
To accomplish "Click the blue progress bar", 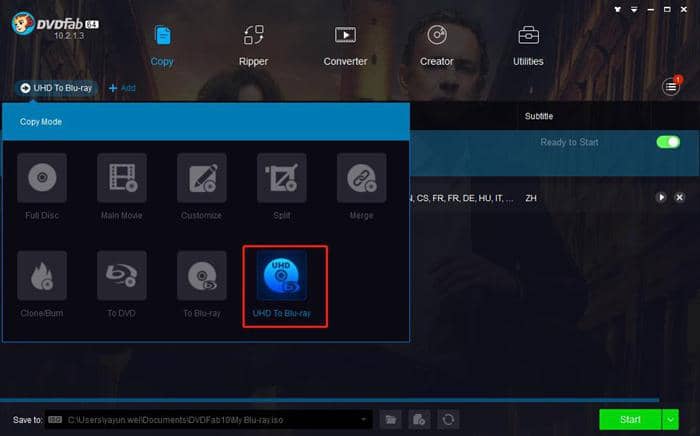I will click(x=329, y=400).
